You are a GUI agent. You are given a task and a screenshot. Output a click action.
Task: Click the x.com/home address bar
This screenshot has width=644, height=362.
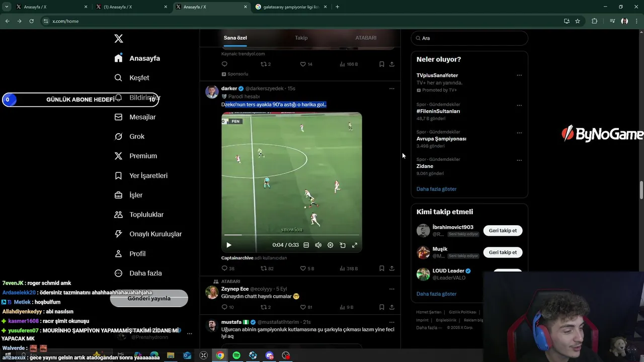302,21
